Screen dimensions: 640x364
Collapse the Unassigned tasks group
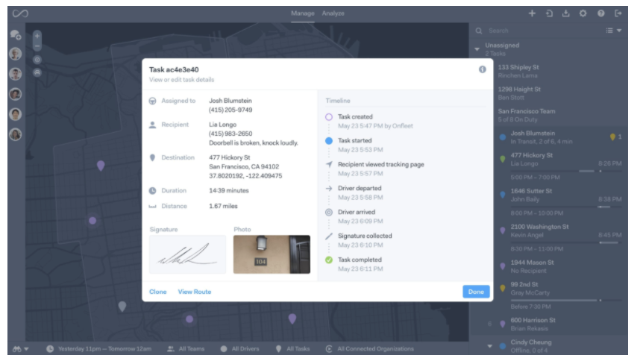pyautogui.click(x=477, y=49)
